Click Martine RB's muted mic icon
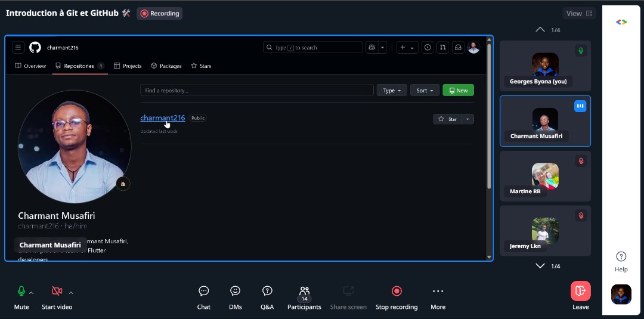This screenshot has width=644, height=319. coord(581,161)
